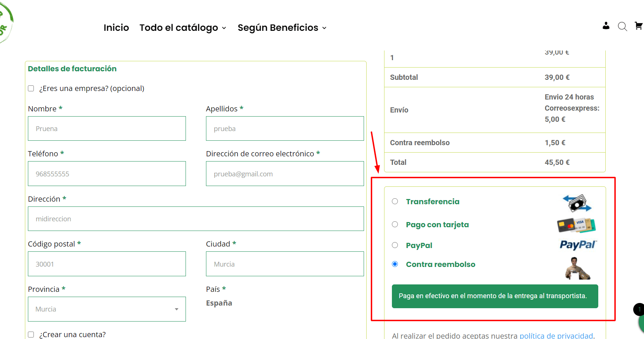Click the site logo in header
644x339 pixels.
point(6,22)
